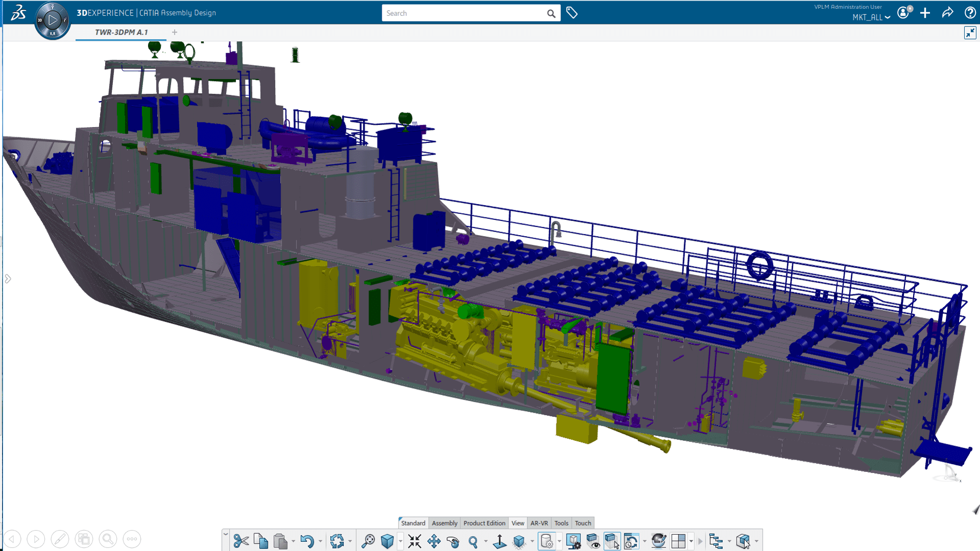Add a new tab with plus
The image size is (980, 551).
point(175,32)
